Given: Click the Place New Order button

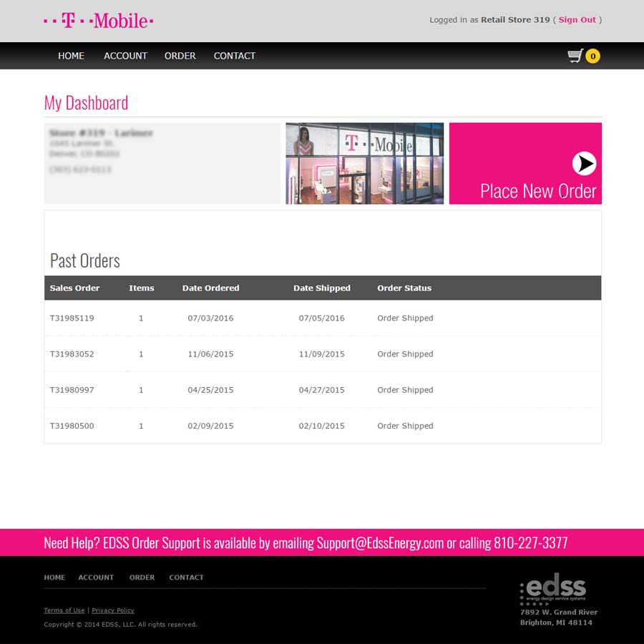Looking at the screenshot, I should 525,163.
